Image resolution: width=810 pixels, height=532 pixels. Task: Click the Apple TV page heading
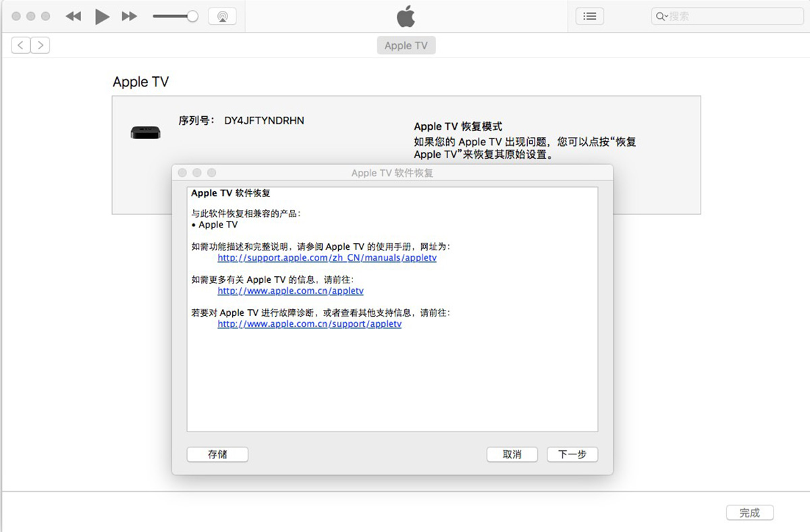[x=140, y=82]
